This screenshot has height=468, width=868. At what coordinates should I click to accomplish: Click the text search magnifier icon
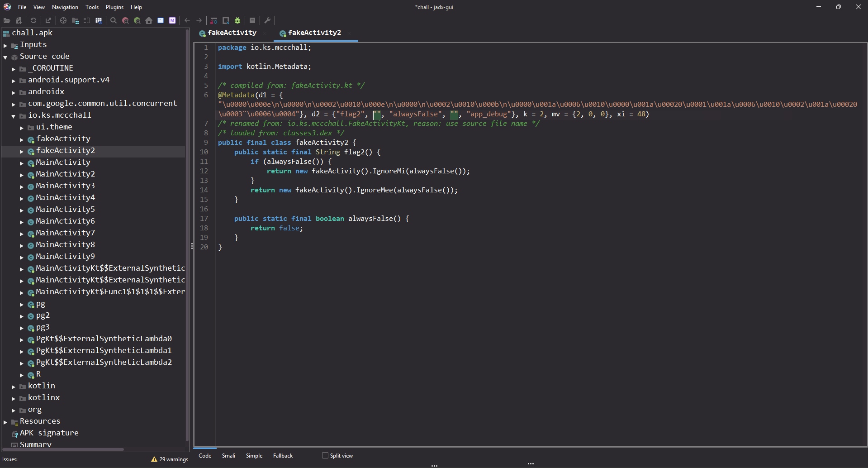point(114,20)
